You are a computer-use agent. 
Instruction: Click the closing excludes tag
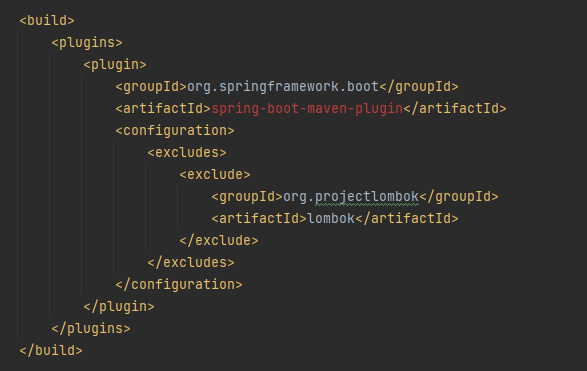(191, 263)
